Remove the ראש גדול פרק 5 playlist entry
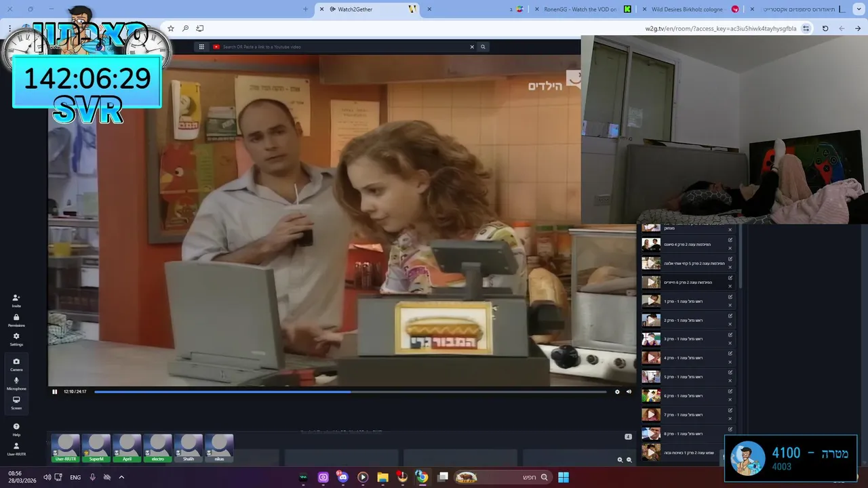Screen dimensions: 868x488 coord(730,381)
